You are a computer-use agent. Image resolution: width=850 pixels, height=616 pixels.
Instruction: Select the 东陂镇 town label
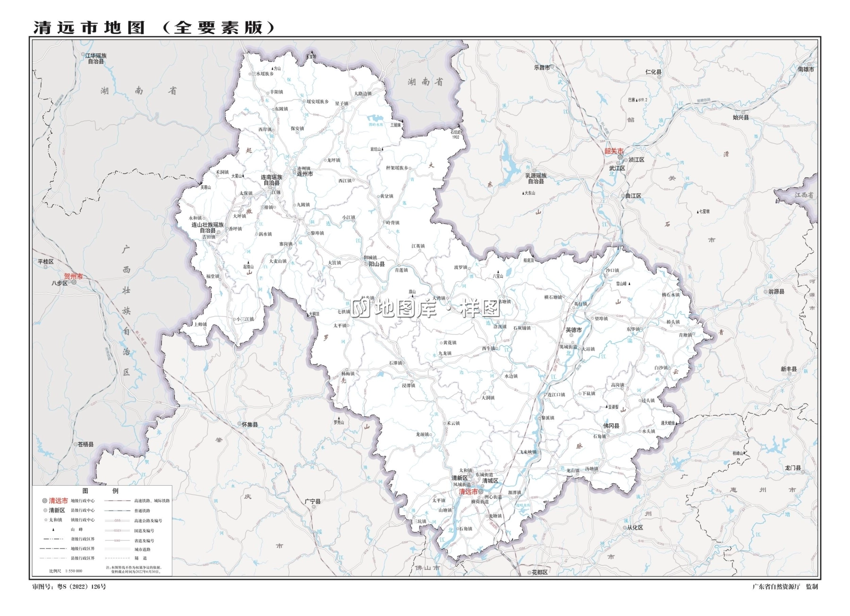click(x=281, y=109)
